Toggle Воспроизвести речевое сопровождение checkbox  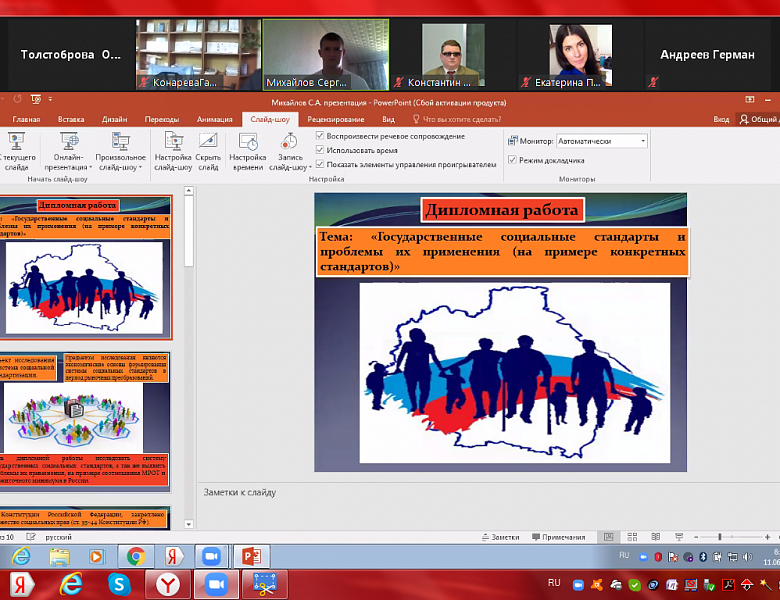click(320, 136)
